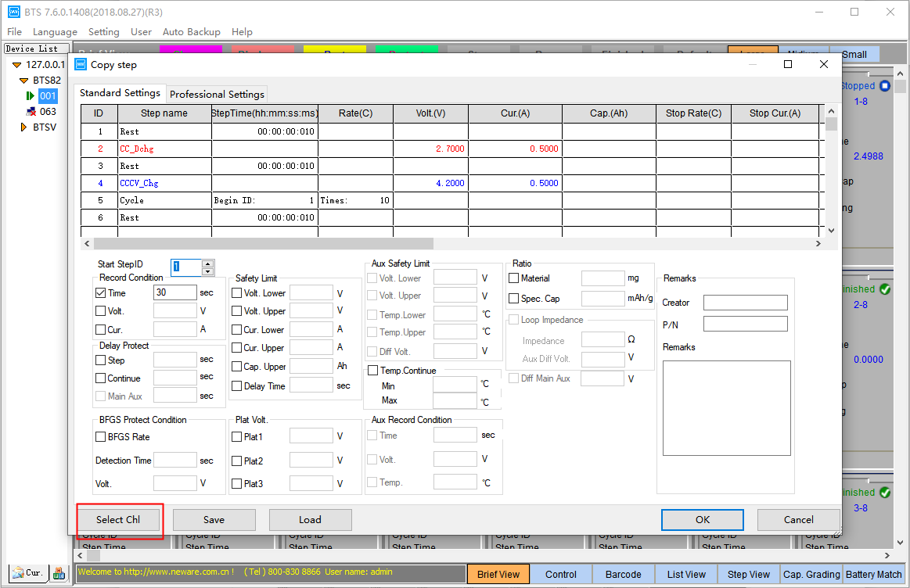Click the blue Stopped status icon for channel 1-8
This screenshot has height=588, width=910.
tap(884, 86)
